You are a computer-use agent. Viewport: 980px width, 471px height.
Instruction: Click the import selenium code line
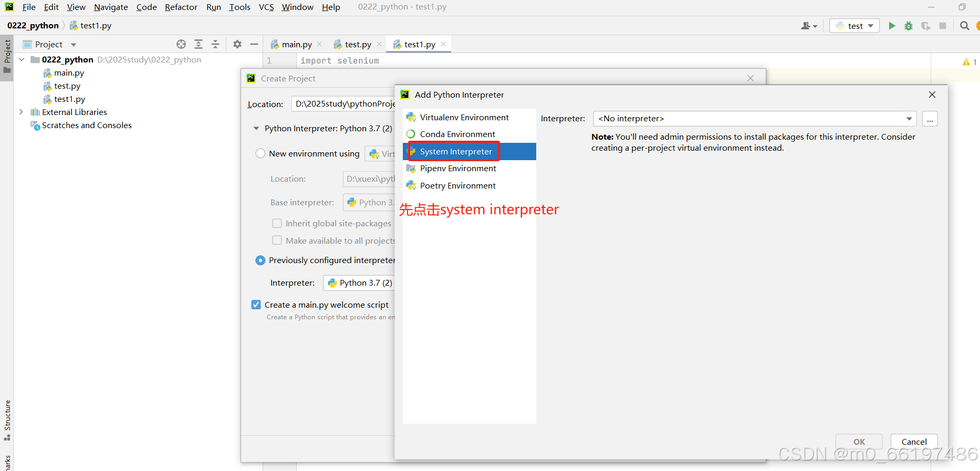click(339, 60)
